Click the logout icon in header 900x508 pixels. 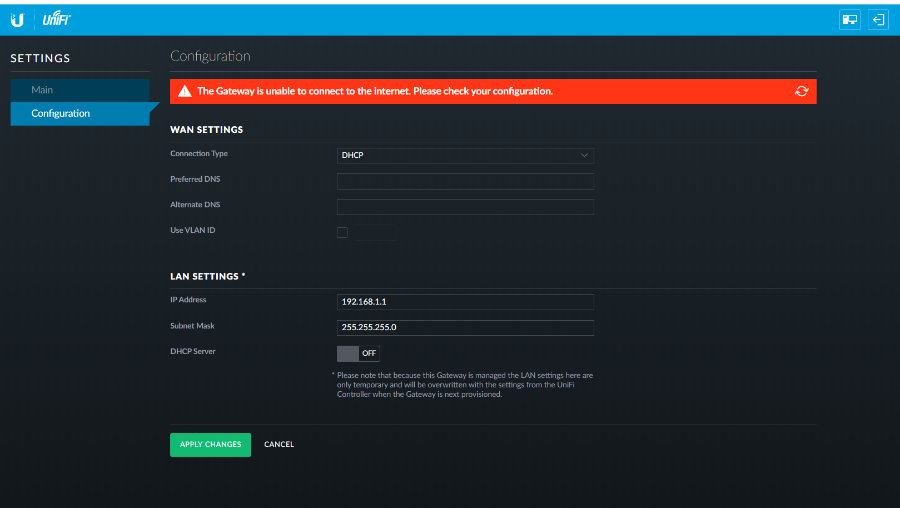[x=878, y=20]
